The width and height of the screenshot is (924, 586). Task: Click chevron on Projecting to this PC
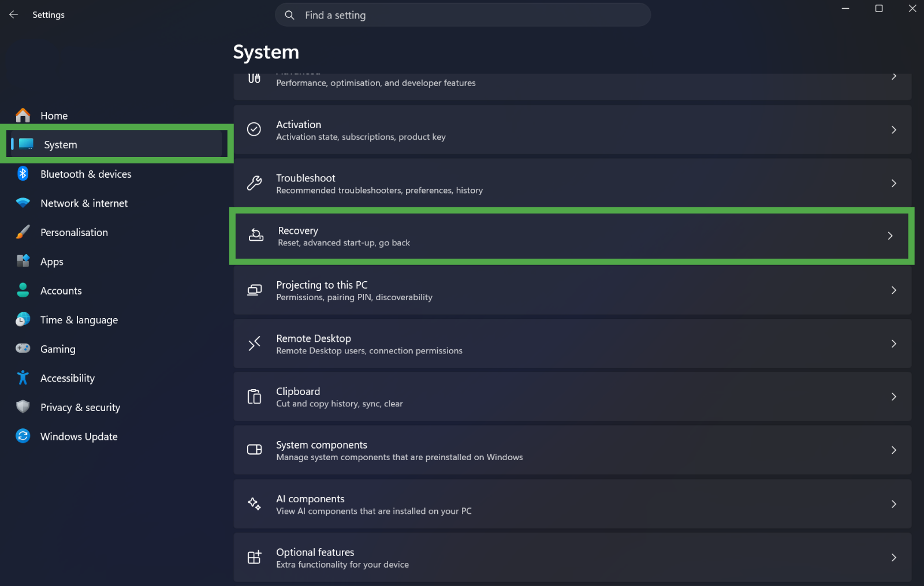point(893,290)
